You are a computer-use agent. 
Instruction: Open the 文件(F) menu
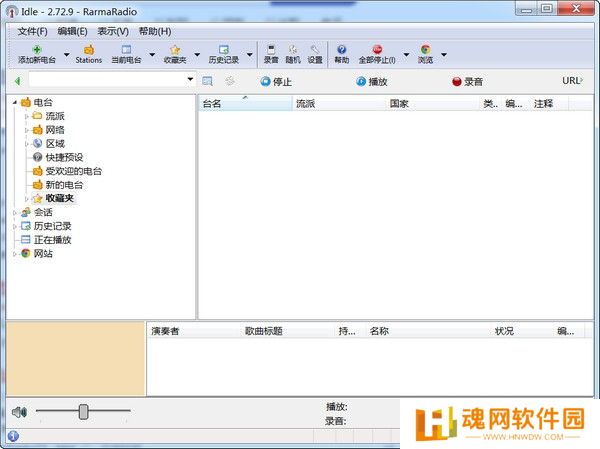click(33, 31)
